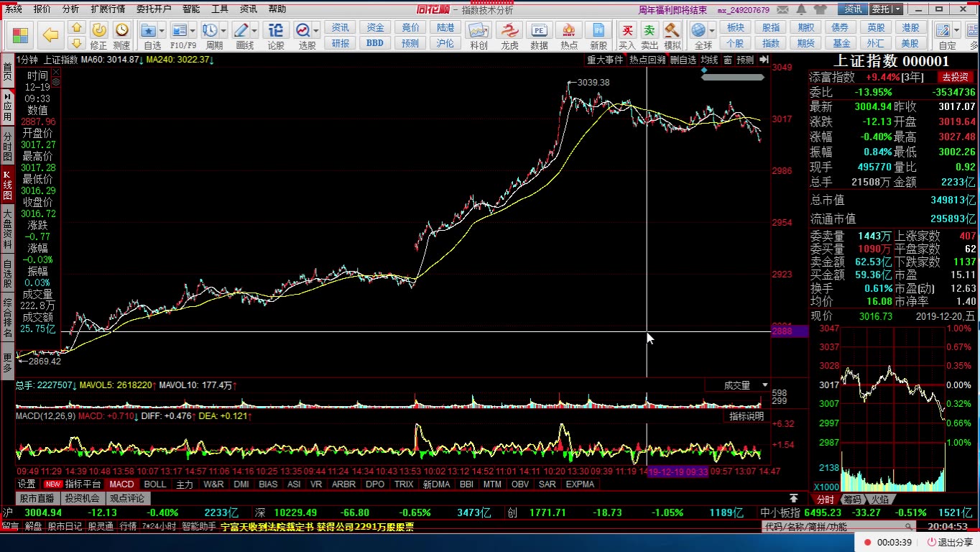Switch to the BOLL indicator tab
The width and height of the screenshot is (980, 552).
[155, 484]
